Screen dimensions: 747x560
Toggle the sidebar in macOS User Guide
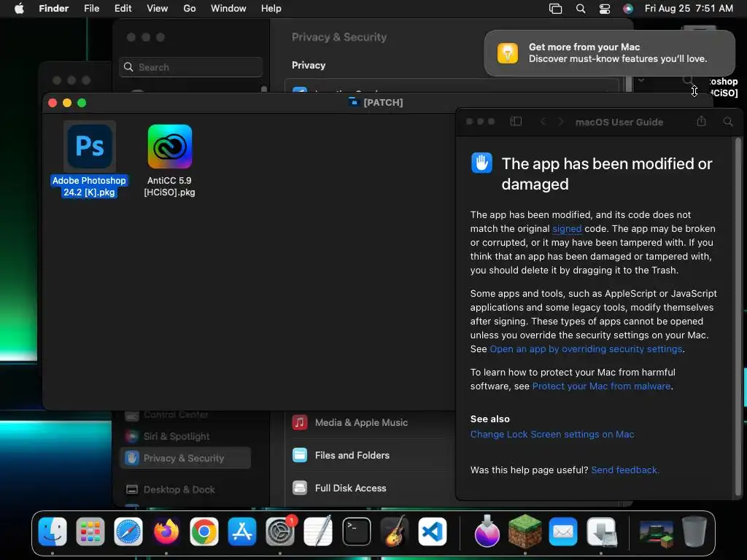coord(516,122)
